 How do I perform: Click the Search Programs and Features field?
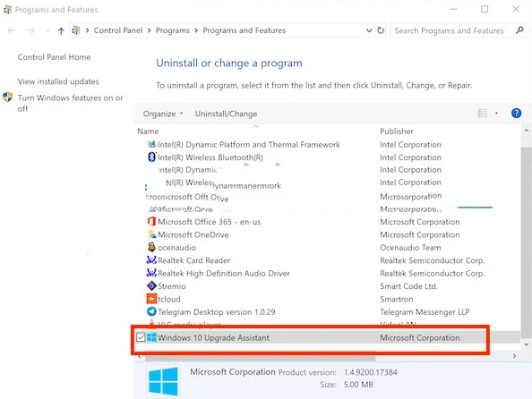coord(453,30)
